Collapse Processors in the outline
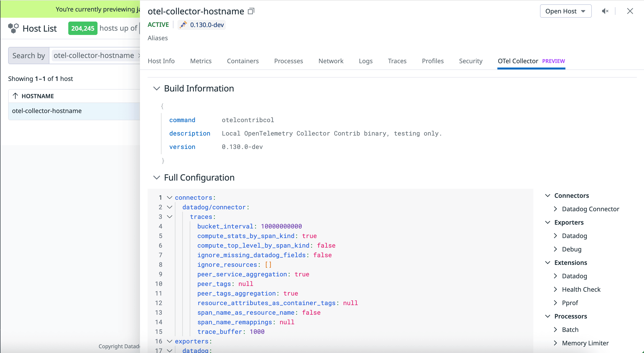 point(547,316)
